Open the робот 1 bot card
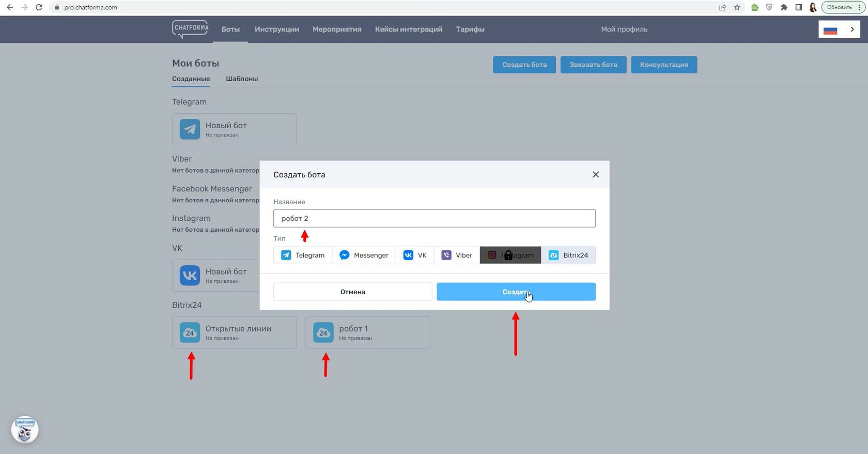This screenshot has height=454, width=868. (368, 332)
